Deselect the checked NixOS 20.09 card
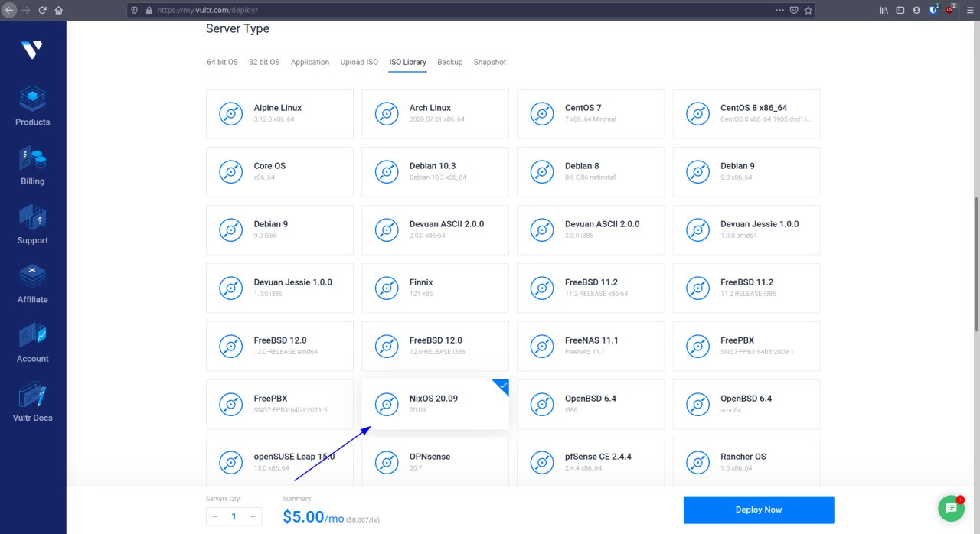980x534 pixels. pos(435,404)
